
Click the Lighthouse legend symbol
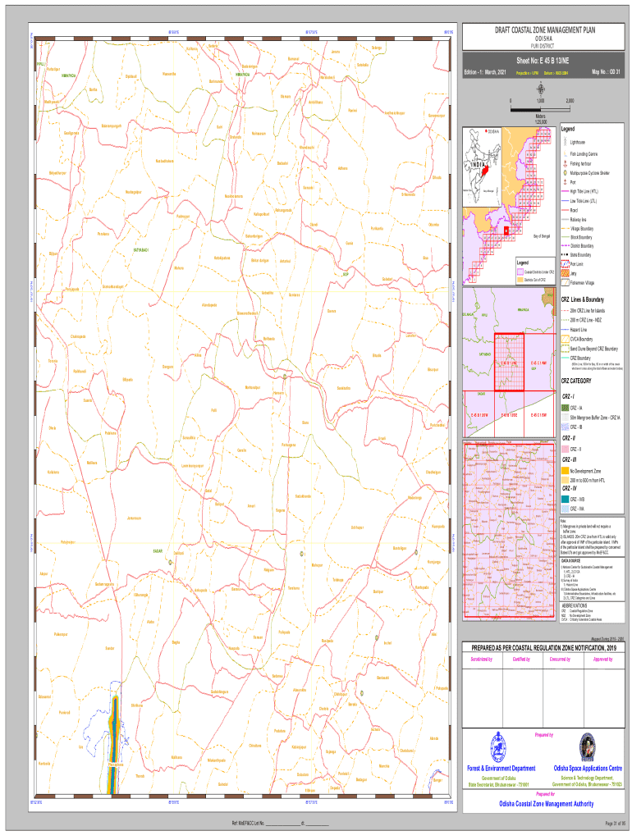(x=564, y=142)
